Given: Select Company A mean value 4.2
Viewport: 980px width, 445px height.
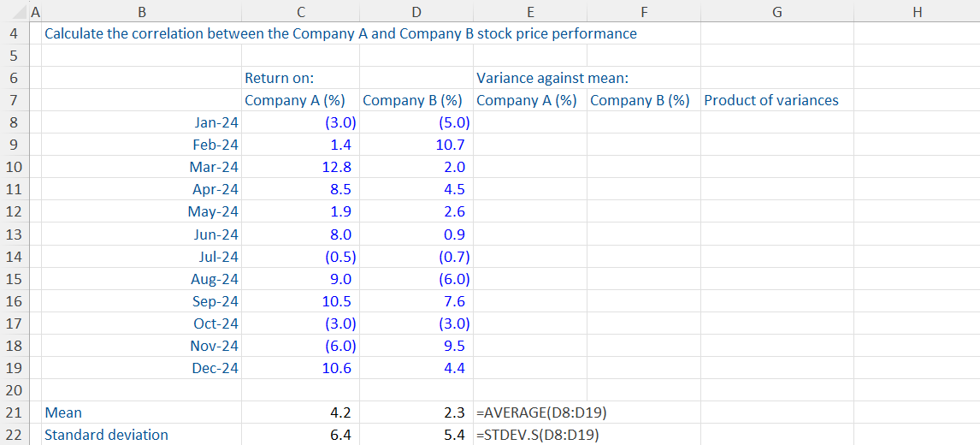Looking at the screenshot, I should [301, 412].
